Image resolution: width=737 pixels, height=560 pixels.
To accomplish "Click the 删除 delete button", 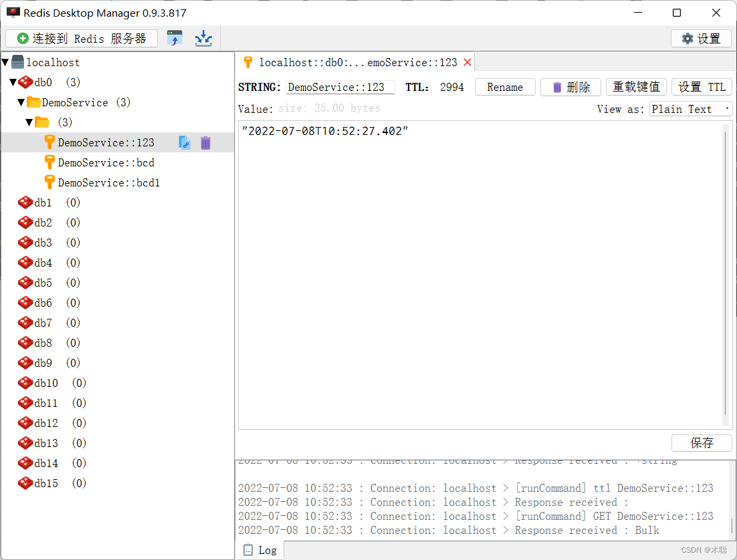I will [x=570, y=88].
